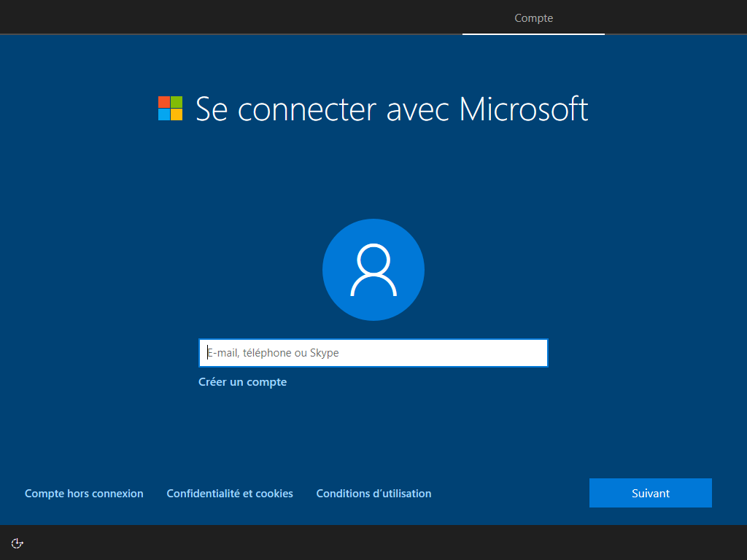Click the green square in the Microsoft logo

click(x=177, y=102)
